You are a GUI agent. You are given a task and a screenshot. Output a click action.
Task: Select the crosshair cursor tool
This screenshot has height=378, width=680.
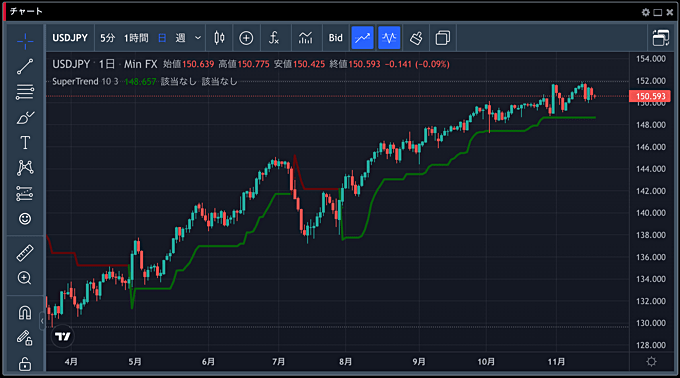coord(25,42)
